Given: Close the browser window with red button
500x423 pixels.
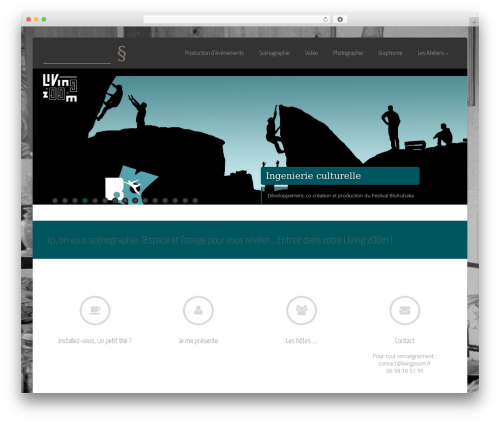Looking at the screenshot, I should pyautogui.click(x=29, y=20).
